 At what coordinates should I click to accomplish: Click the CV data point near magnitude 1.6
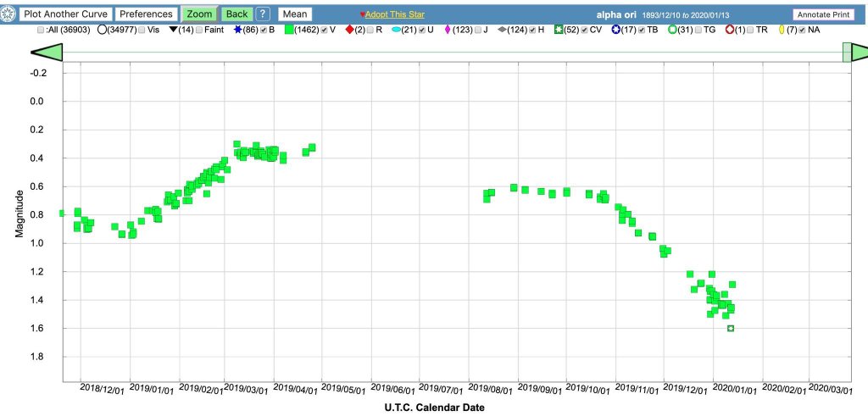pos(731,328)
